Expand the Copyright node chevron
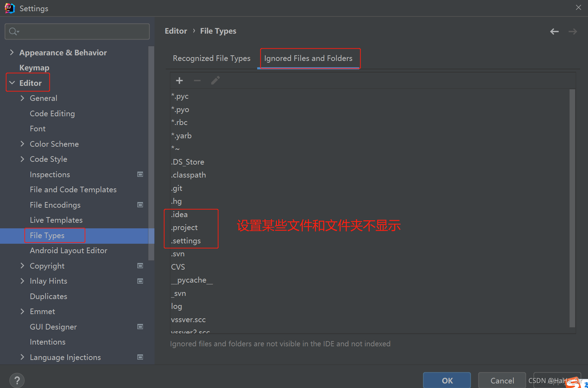The width and height of the screenshot is (588, 388). [22, 266]
